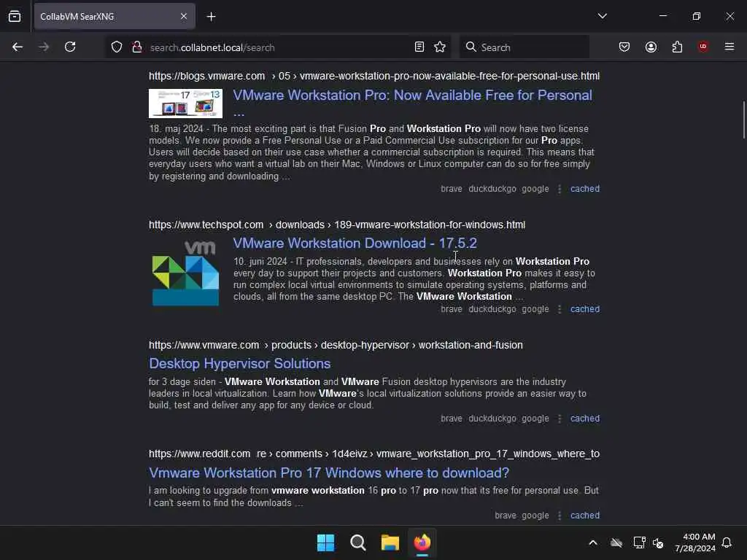Viewport: 747px width, 560px height.
Task: Open a new tab with plus button
Action: coord(211,17)
